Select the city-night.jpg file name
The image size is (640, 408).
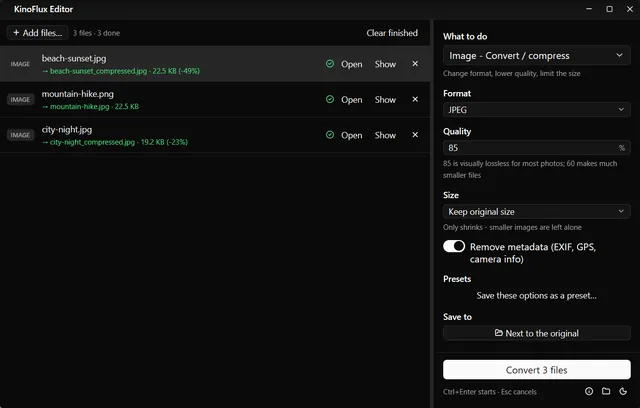(67, 129)
